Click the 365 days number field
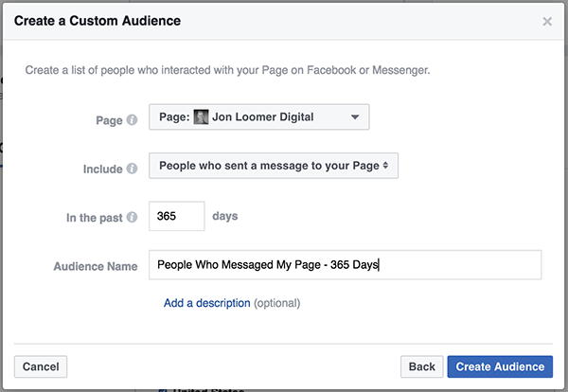The width and height of the screenshot is (568, 392). pos(177,216)
